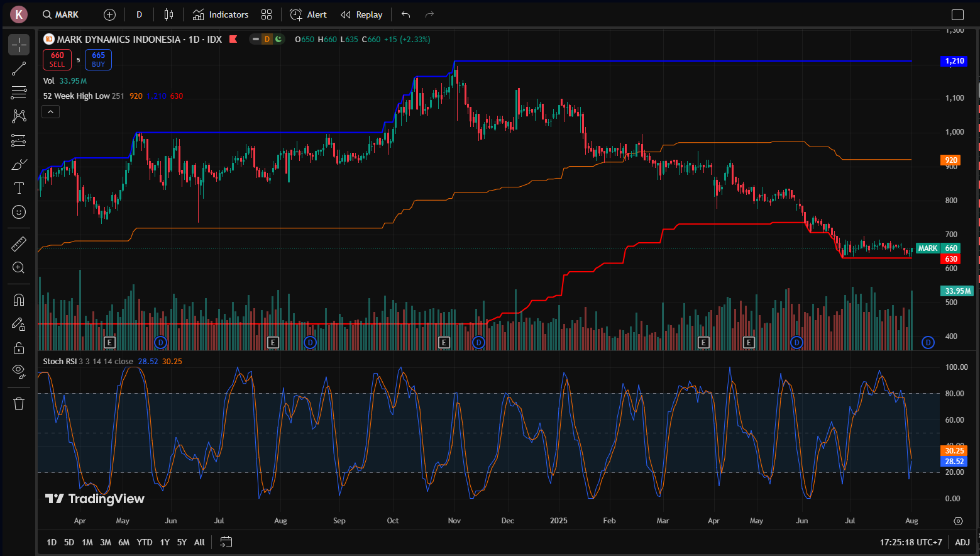Viewport: 980px width, 556px height.
Task: Open the emoji and icons tool
Action: (19, 212)
